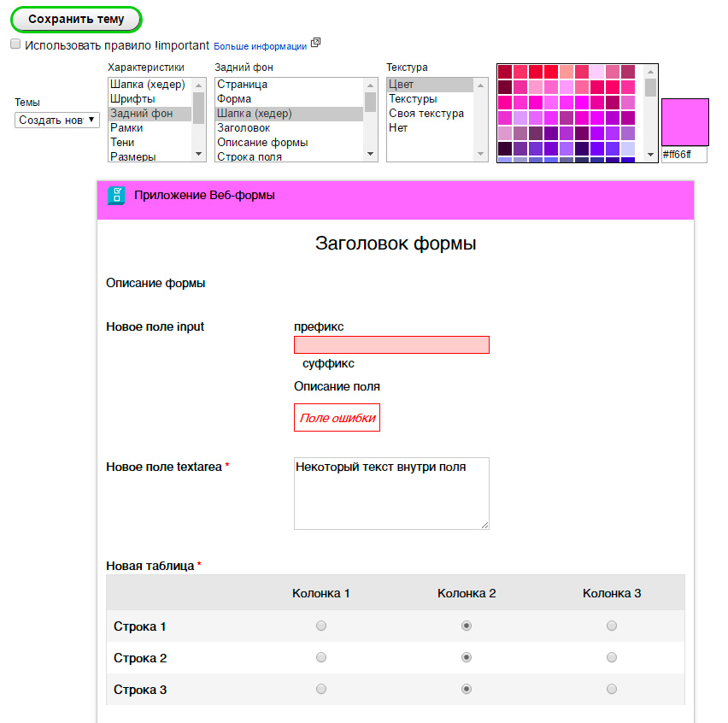Choose Текстуры in the Текстура list
The width and height of the screenshot is (728, 723).
413,99
